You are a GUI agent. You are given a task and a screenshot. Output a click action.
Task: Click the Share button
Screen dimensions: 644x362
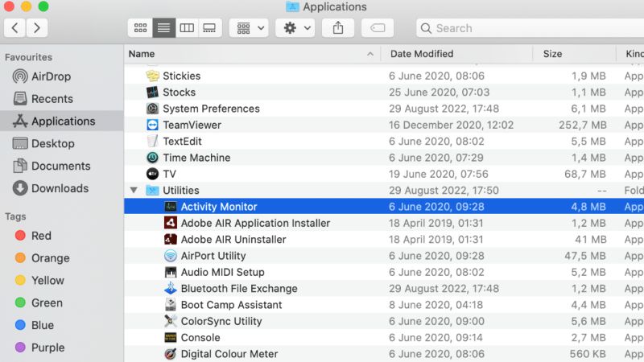(338, 28)
